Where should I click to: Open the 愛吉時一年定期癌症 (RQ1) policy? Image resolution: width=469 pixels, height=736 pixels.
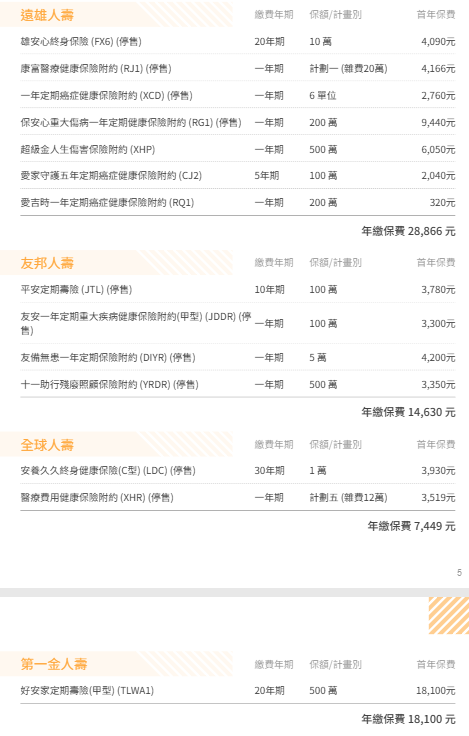238,203
